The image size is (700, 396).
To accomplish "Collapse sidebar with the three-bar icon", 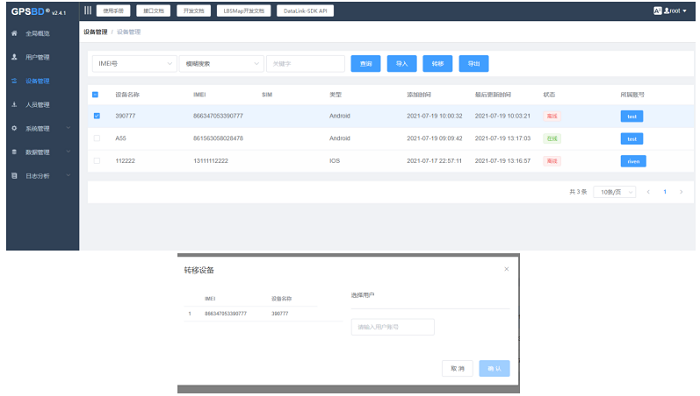I will point(88,10).
